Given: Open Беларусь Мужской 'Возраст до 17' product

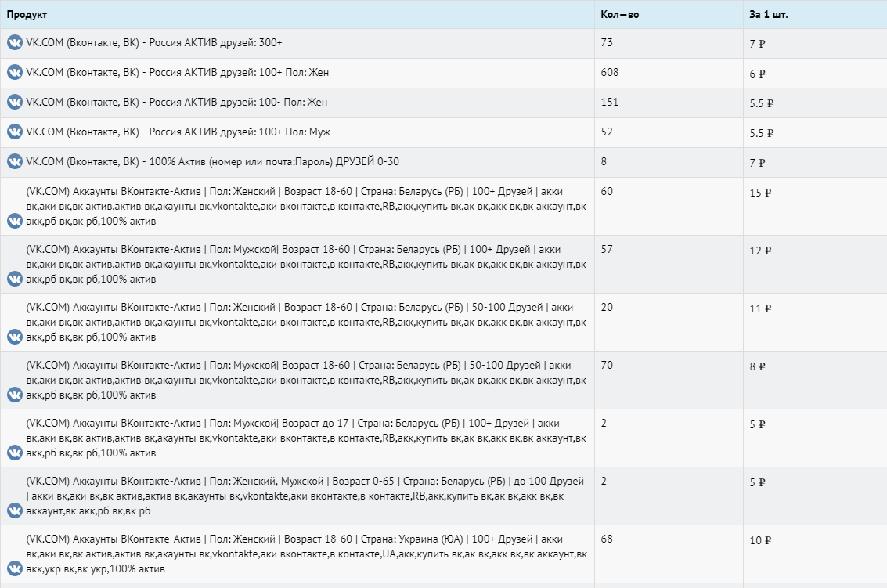Looking at the screenshot, I should pyautogui.click(x=306, y=438).
